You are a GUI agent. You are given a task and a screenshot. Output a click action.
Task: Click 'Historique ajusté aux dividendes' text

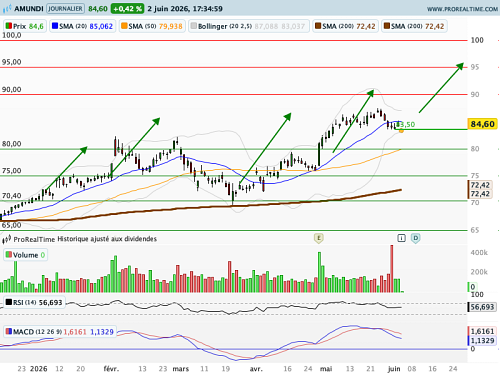[107, 239]
